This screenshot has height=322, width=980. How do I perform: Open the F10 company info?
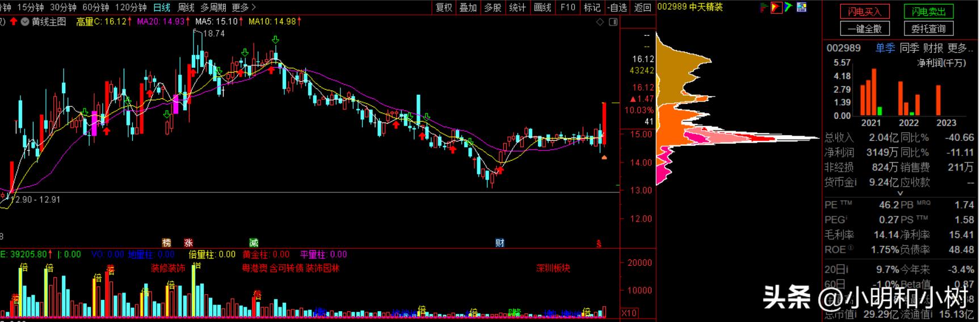tap(567, 7)
